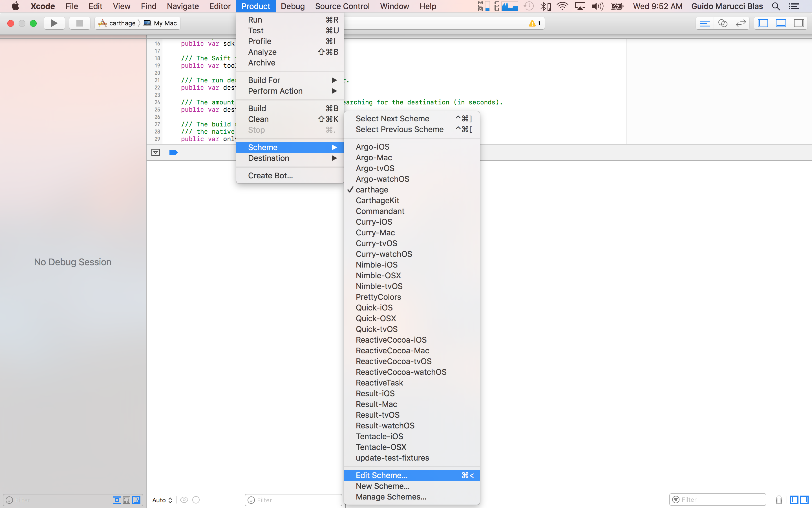Open the Auto variables view dropdown
812x508 pixels.
pyautogui.click(x=162, y=500)
